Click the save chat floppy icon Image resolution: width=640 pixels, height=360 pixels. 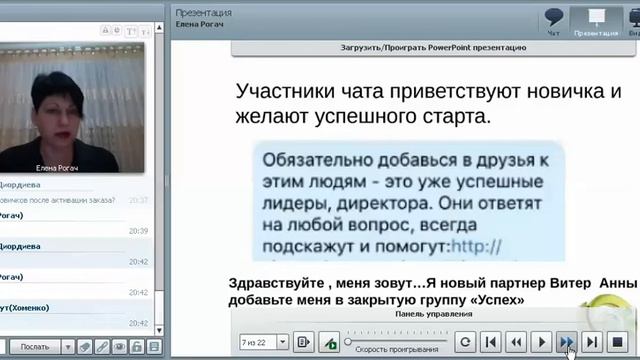point(154,347)
